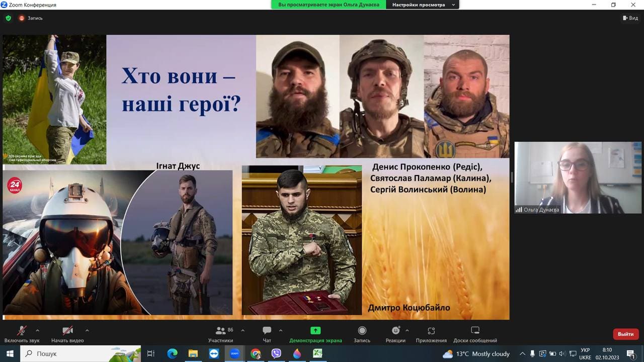Expand the arrow next to Участники
644x362 pixels.
click(243, 330)
